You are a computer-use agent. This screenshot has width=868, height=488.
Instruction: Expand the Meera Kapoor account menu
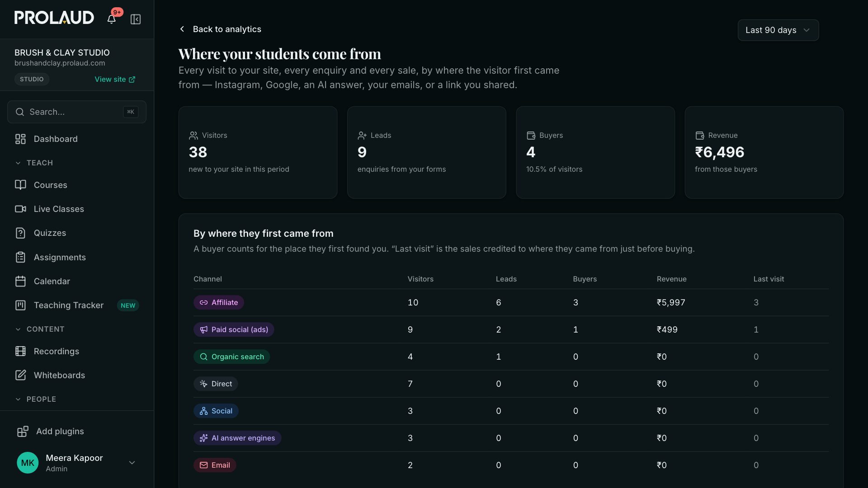[132, 463]
